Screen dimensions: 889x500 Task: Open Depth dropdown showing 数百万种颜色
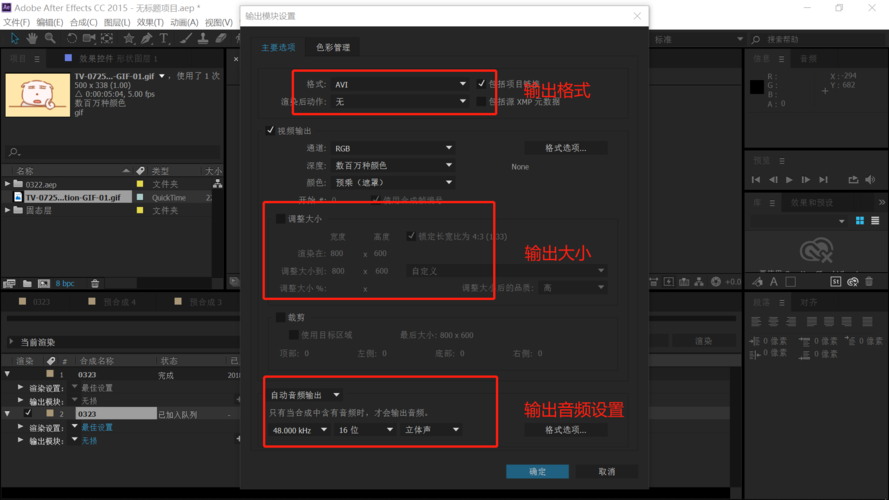click(393, 165)
